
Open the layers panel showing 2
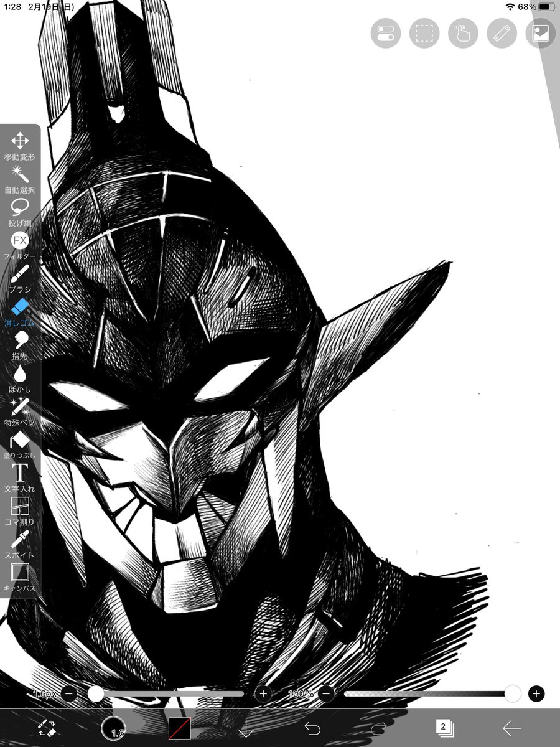click(445, 728)
